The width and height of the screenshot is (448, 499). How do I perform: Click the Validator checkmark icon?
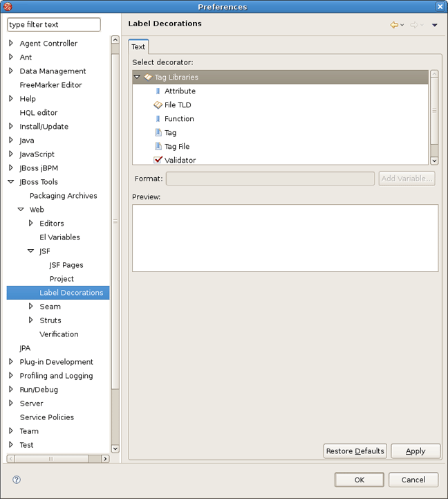click(158, 160)
